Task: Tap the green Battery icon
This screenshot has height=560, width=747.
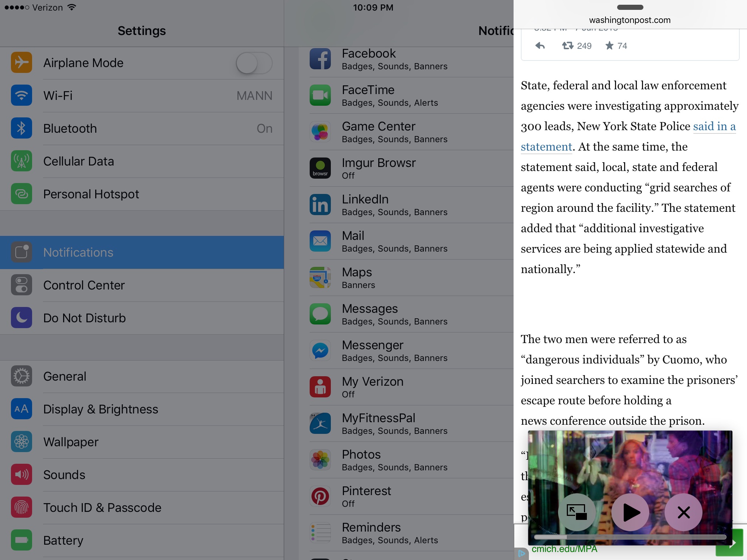Action: click(x=22, y=540)
